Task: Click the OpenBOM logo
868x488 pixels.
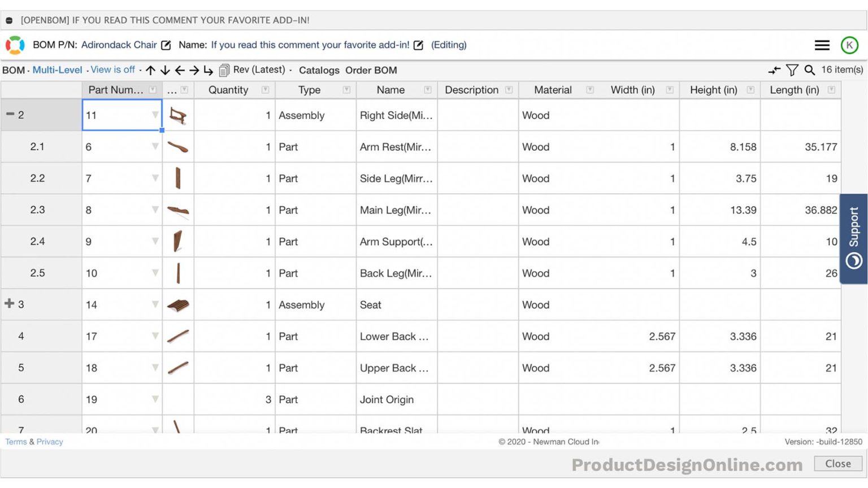Action: click(x=15, y=45)
